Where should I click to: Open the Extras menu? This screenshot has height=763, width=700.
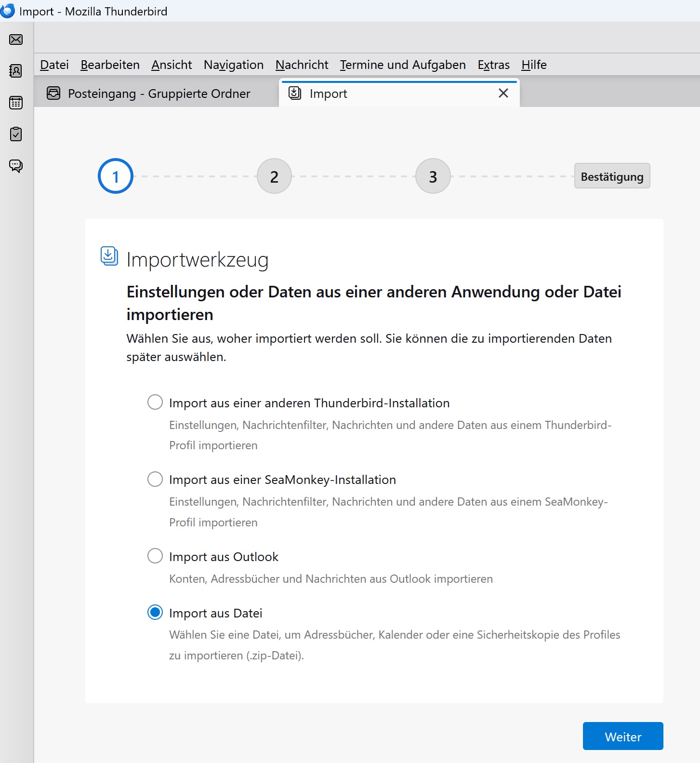coord(493,65)
